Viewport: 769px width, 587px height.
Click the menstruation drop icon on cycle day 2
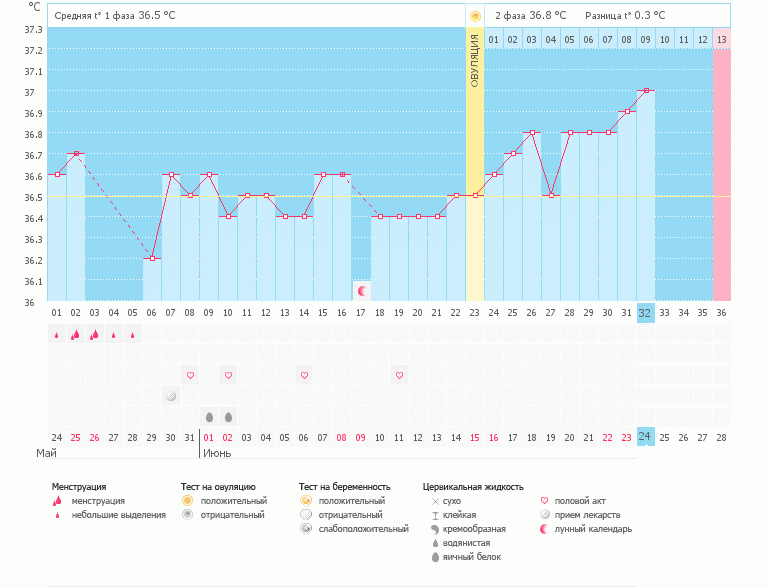pyautogui.click(x=75, y=335)
